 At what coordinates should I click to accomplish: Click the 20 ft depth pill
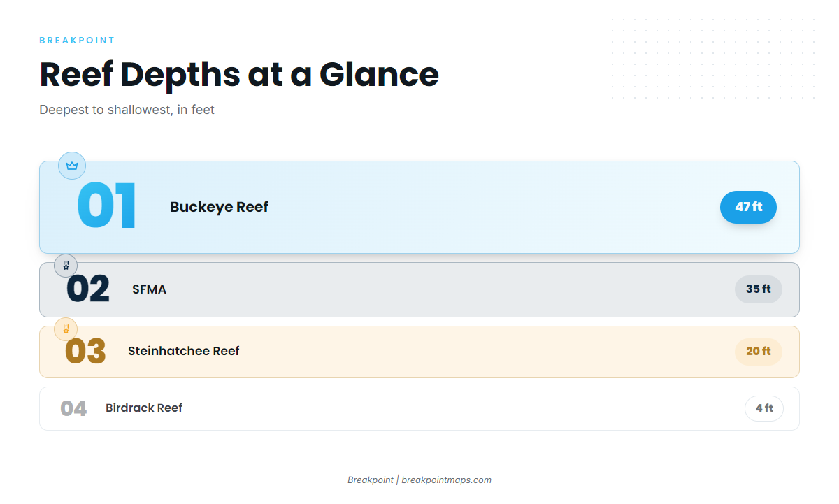pyautogui.click(x=759, y=352)
